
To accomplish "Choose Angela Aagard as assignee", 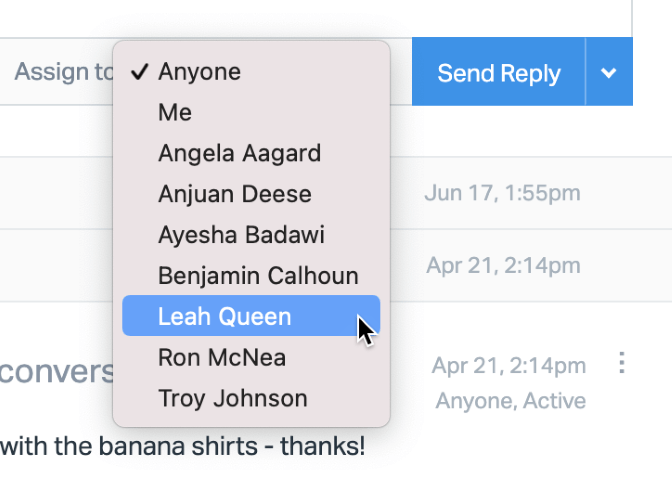I will 239,153.
